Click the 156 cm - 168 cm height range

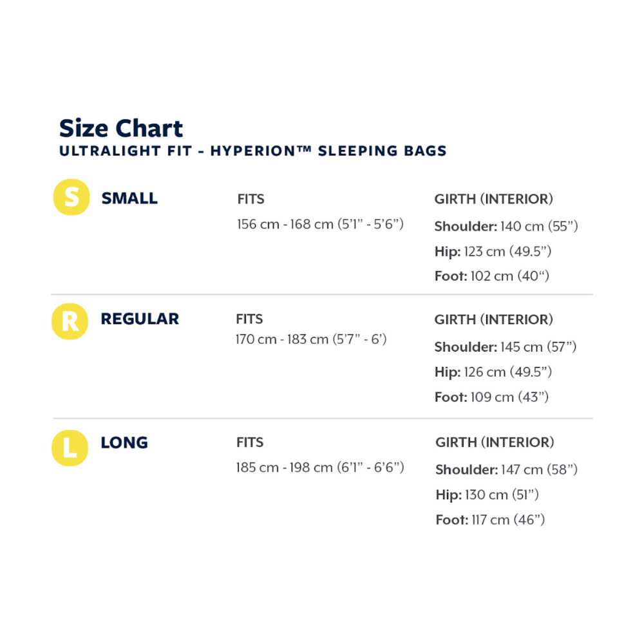(x=320, y=225)
